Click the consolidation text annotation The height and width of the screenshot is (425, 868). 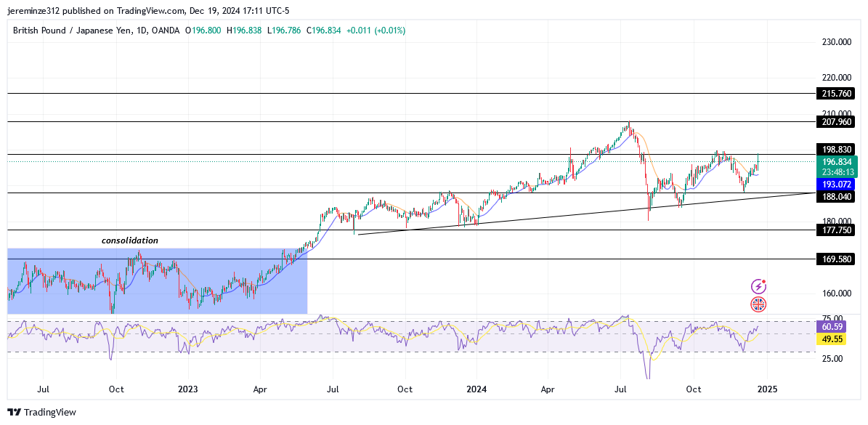(130, 240)
